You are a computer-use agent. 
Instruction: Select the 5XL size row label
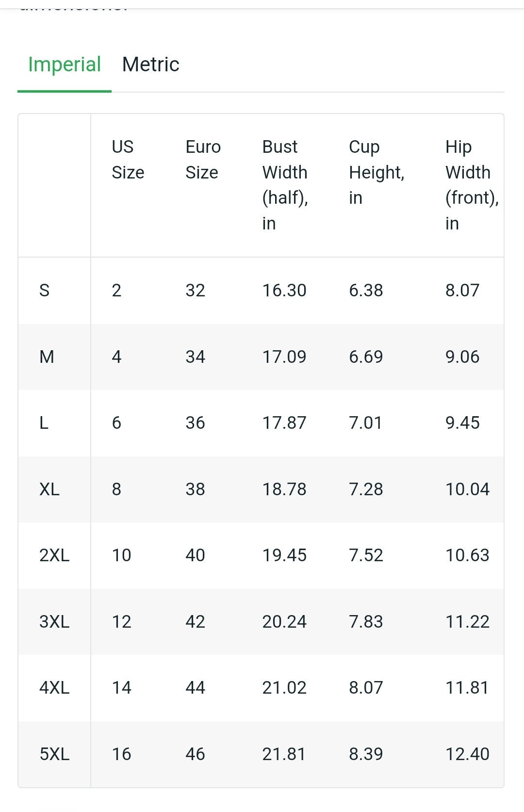54,754
